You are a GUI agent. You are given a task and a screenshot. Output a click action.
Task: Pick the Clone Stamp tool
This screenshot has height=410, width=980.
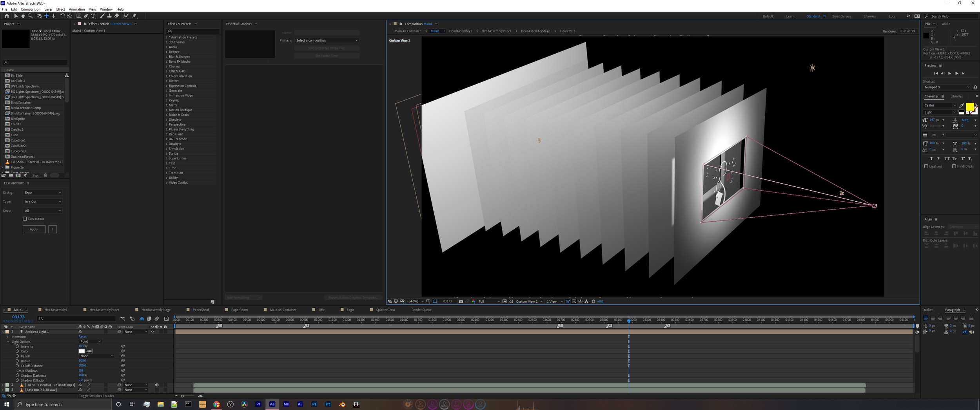coord(109,16)
